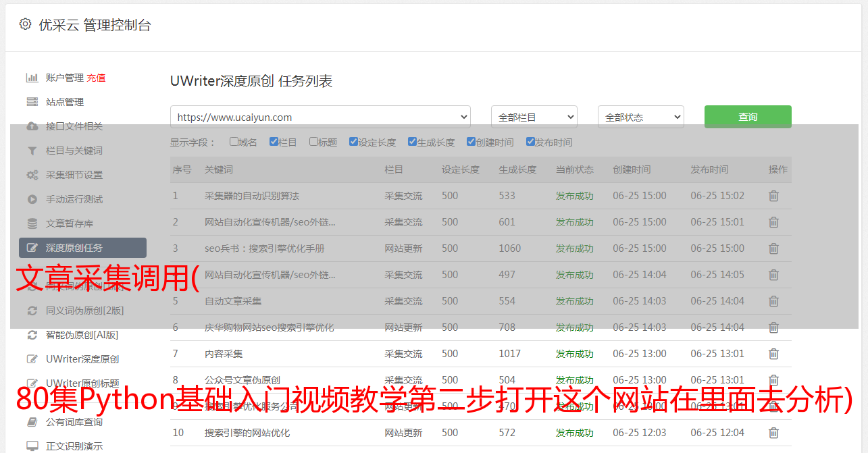Uncheck the 发布时间 checkbox
Viewport: 868px width, 453px height.
pyautogui.click(x=530, y=142)
